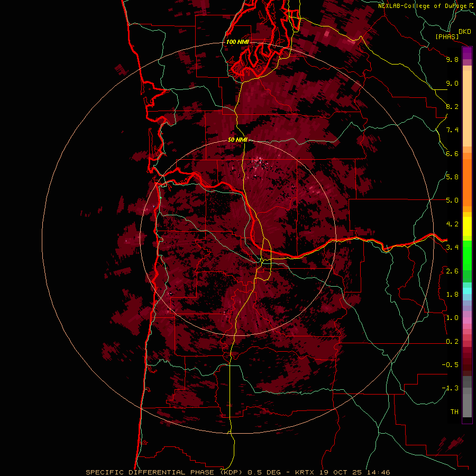This screenshot has width=476, height=476.
Task: Select the 6.6 value on the scale
Action: (452, 153)
